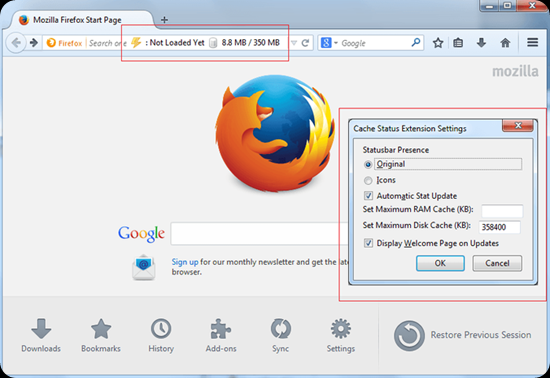Confirm settings with the OK button
This screenshot has height=378, width=550.
pyautogui.click(x=440, y=263)
